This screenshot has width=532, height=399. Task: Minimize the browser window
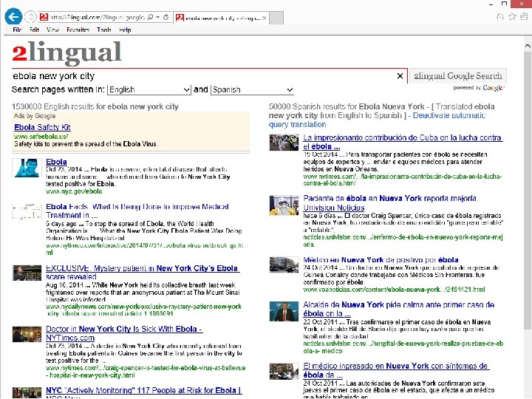[x=491, y=4]
